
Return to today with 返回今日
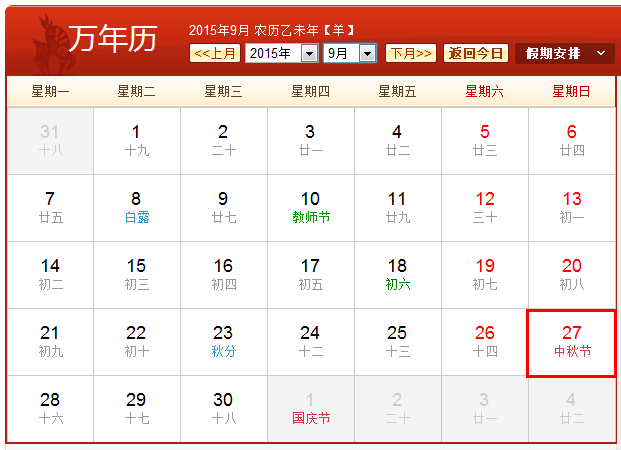[476, 53]
